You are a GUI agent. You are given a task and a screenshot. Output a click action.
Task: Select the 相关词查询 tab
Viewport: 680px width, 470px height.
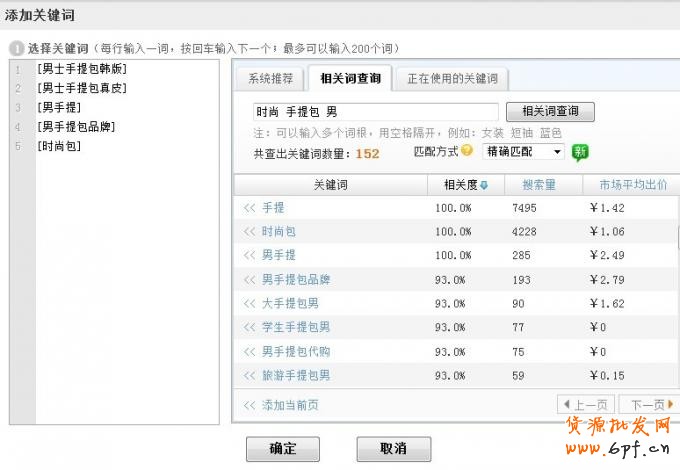(x=350, y=78)
